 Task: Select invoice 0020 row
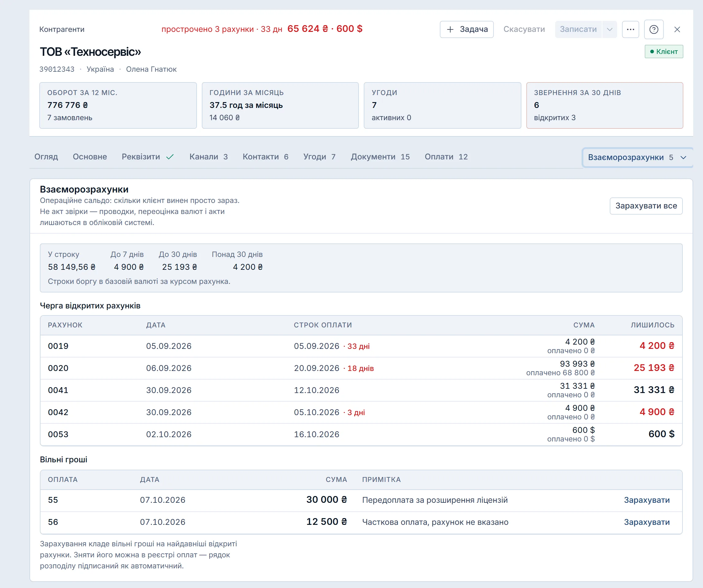(361, 368)
